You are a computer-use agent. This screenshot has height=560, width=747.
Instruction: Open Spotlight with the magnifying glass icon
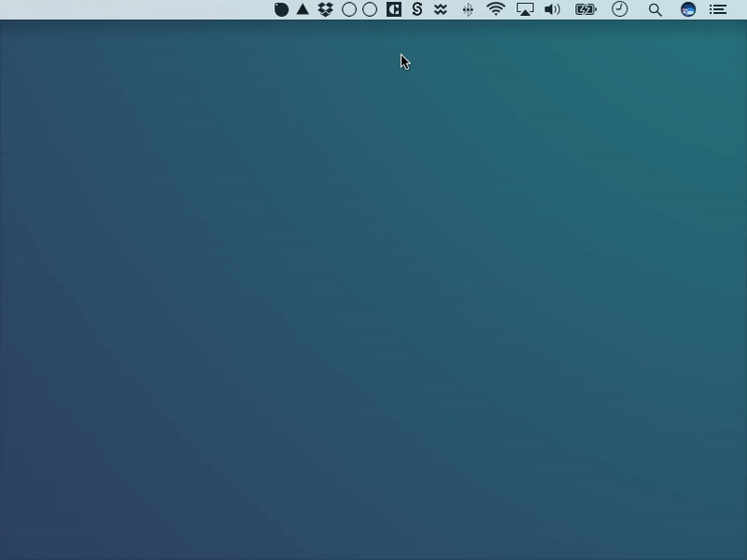click(655, 10)
